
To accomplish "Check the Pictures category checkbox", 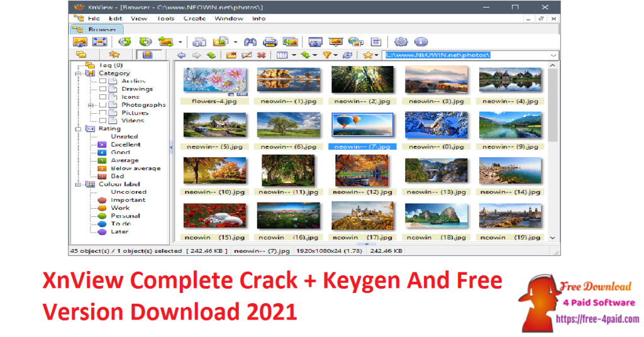I will 103,113.
